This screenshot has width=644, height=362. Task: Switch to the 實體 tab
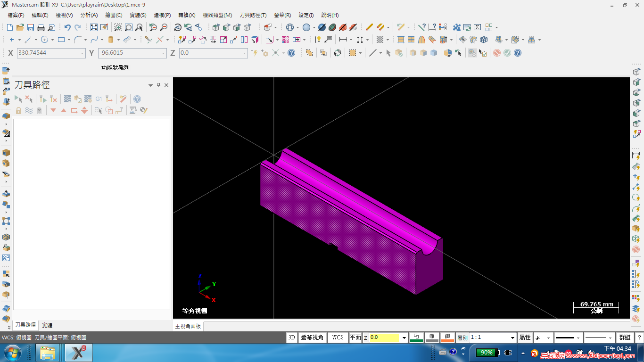point(47,325)
